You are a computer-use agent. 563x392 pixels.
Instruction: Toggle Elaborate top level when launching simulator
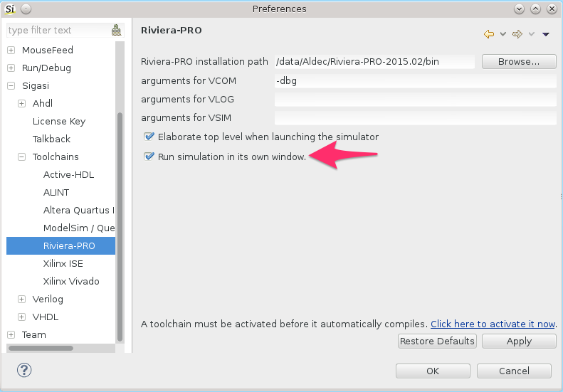tap(148, 137)
